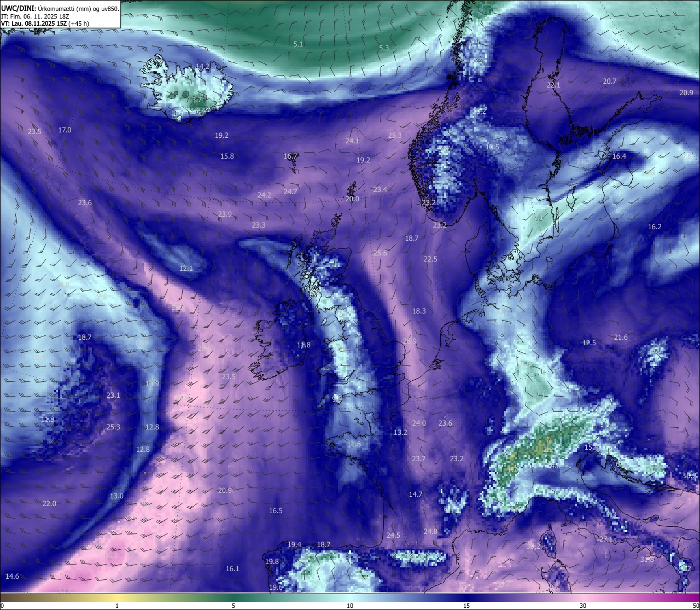Click the 14.7 value label
Image resolution: width=700 pixels, height=610 pixels.
[416, 495]
